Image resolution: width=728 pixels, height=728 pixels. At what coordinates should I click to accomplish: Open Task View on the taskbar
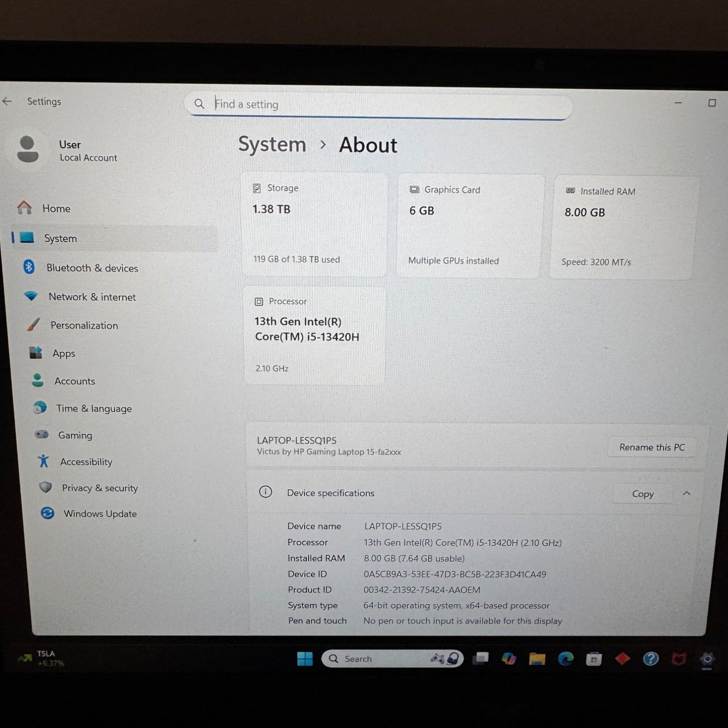481,658
